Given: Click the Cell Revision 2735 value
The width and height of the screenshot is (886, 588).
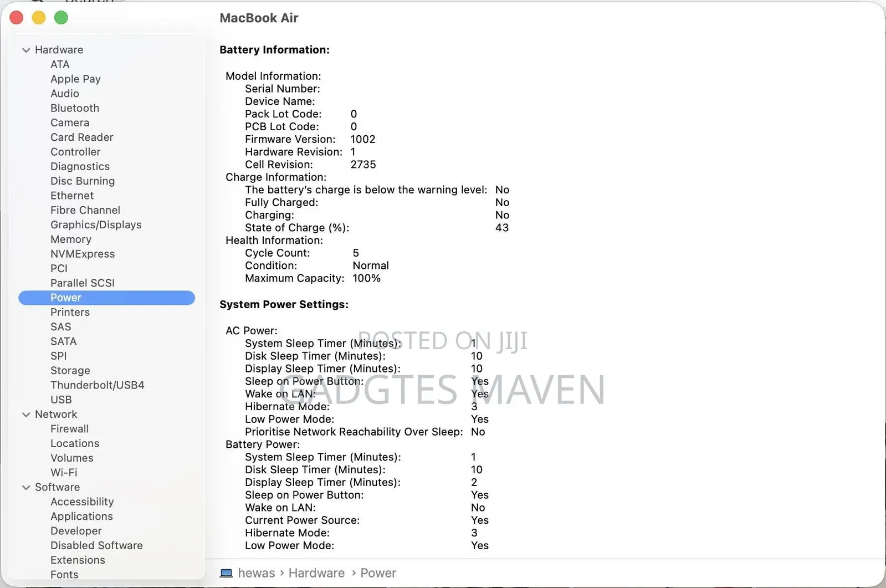Looking at the screenshot, I should point(363,165).
